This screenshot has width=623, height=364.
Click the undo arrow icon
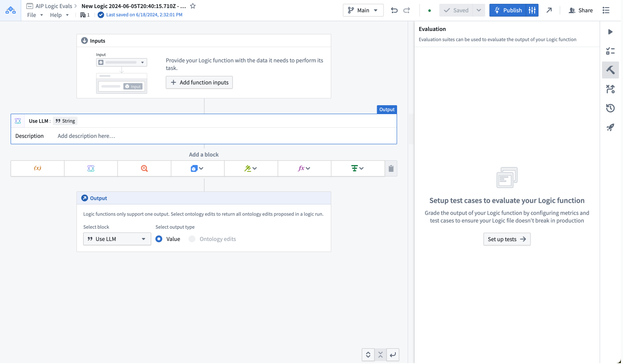point(395,10)
